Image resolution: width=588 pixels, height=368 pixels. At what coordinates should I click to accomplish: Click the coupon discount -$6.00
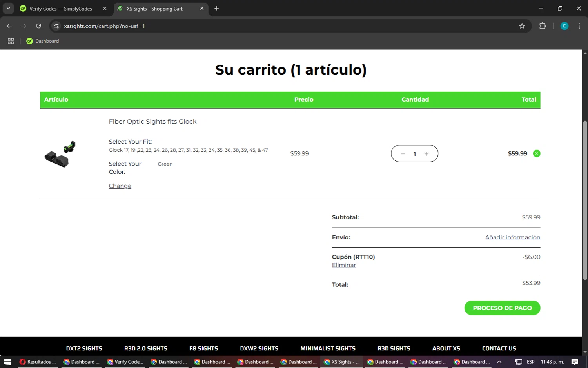531,257
